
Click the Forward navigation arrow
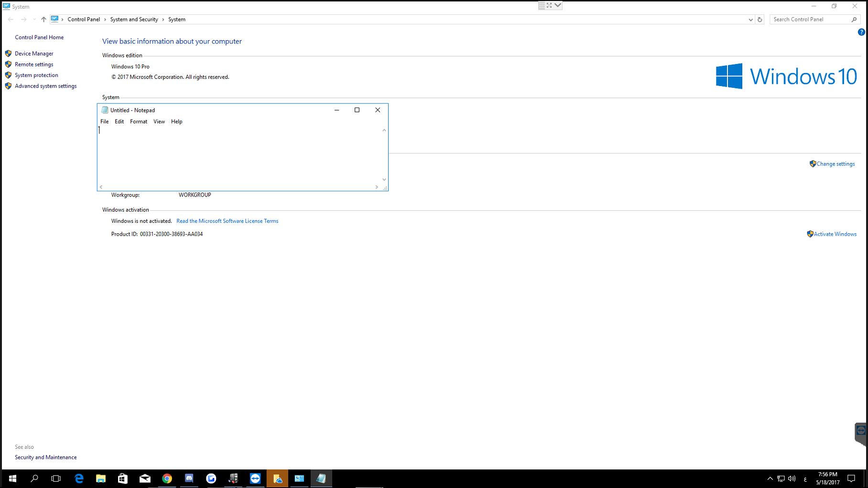(23, 20)
